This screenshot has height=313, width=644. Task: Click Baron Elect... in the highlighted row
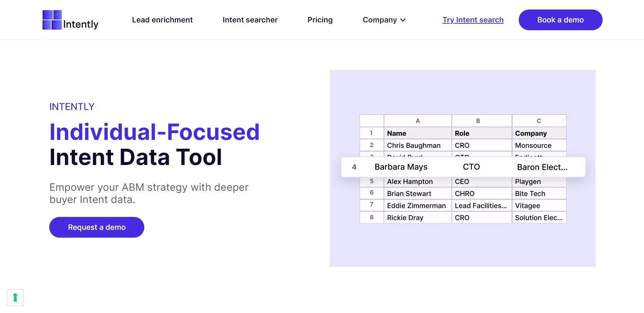542,167
